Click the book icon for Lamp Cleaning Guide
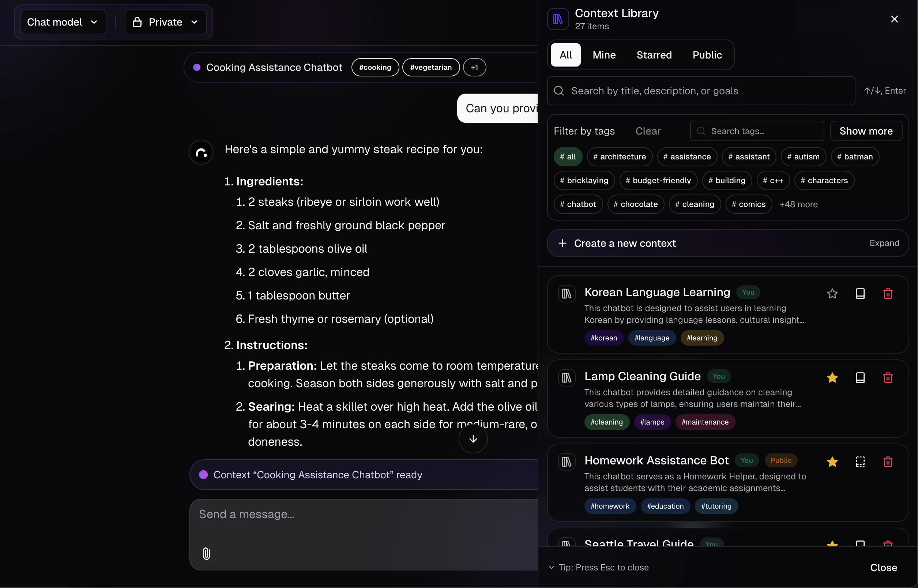 point(860,378)
